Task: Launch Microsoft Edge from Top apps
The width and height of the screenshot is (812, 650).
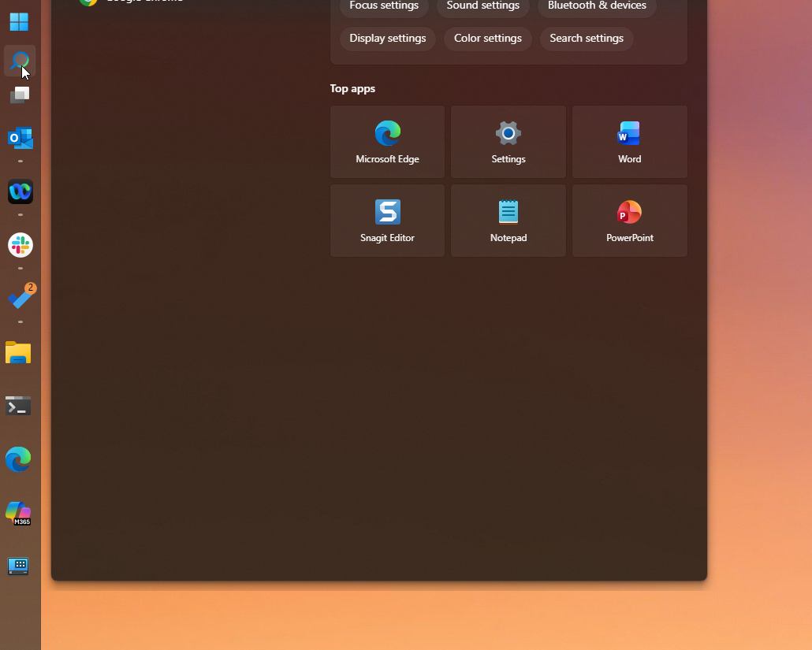Action: (x=387, y=142)
